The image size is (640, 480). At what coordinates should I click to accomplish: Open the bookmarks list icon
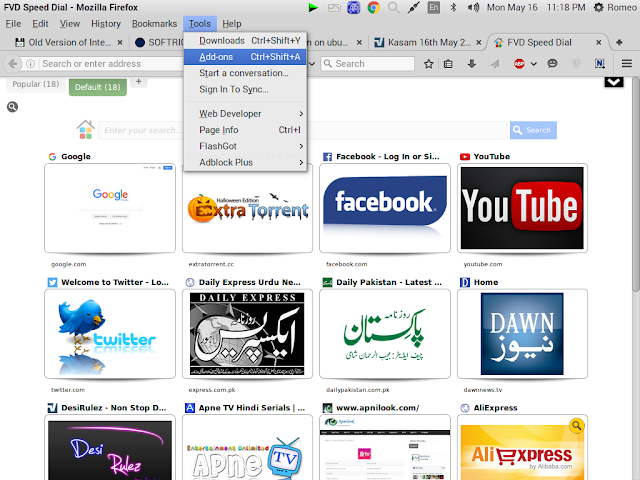coord(448,64)
